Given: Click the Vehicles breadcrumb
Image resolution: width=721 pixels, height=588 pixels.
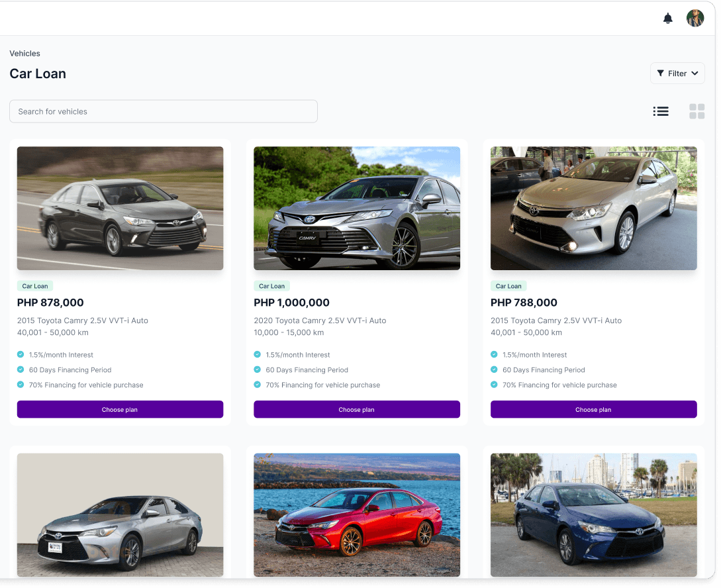Looking at the screenshot, I should click(x=24, y=54).
